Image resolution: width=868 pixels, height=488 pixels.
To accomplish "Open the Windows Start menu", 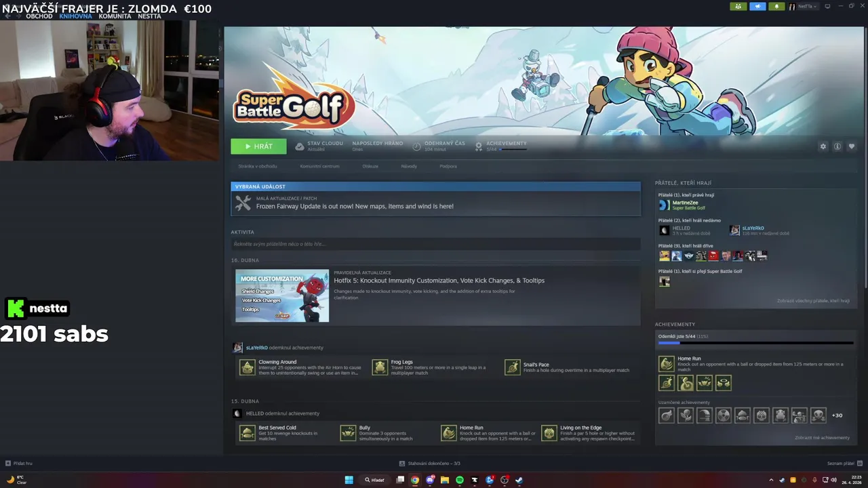I will click(349, 480).
